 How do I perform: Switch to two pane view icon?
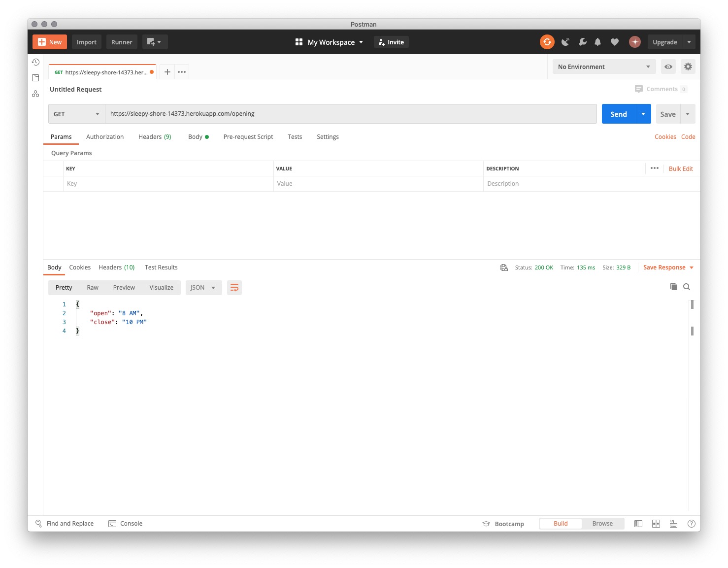coord(656,524)
